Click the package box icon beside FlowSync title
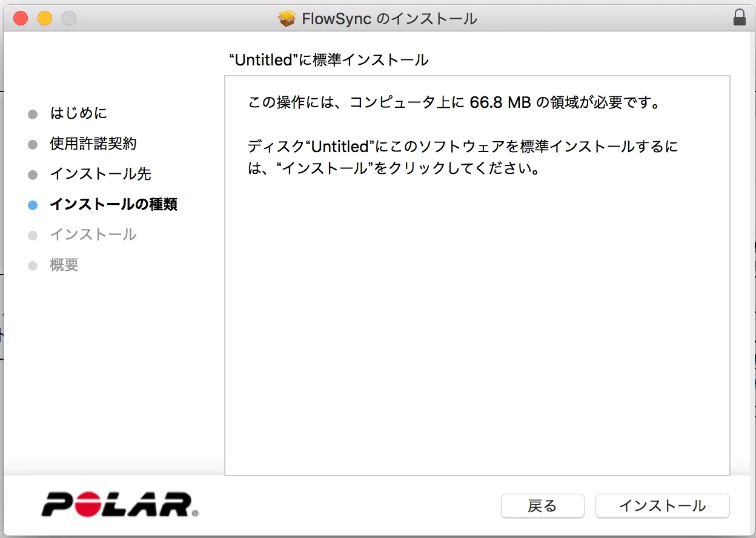The width and height of the screenshot is (756, 538). point(287,19)
